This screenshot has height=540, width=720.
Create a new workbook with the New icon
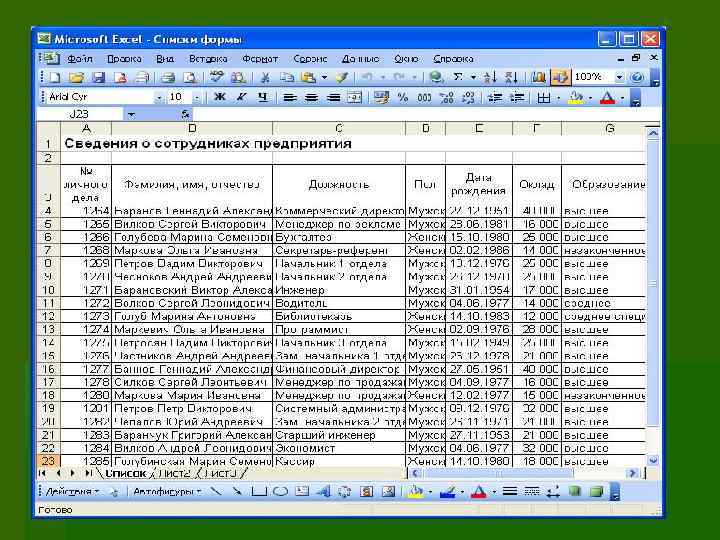56,78
